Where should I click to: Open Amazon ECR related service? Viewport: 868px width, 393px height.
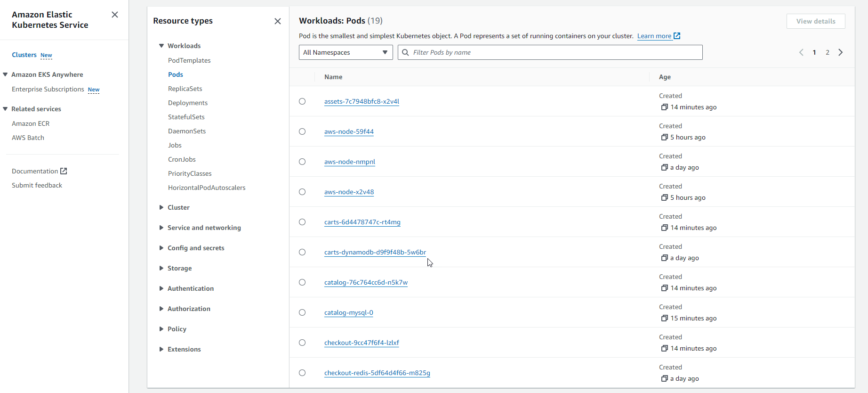tap(31, 123)
